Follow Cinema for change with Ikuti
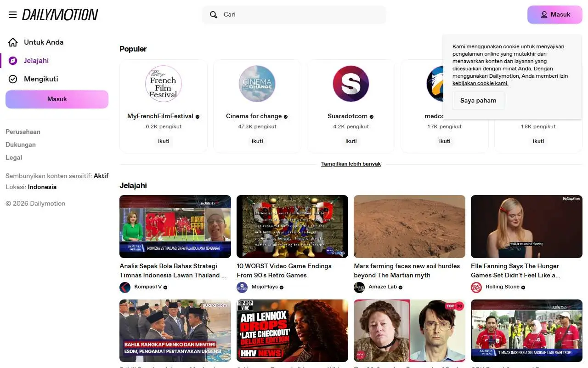Image resolution: width=588 pixels, height=368 pixels. point(257,141)
